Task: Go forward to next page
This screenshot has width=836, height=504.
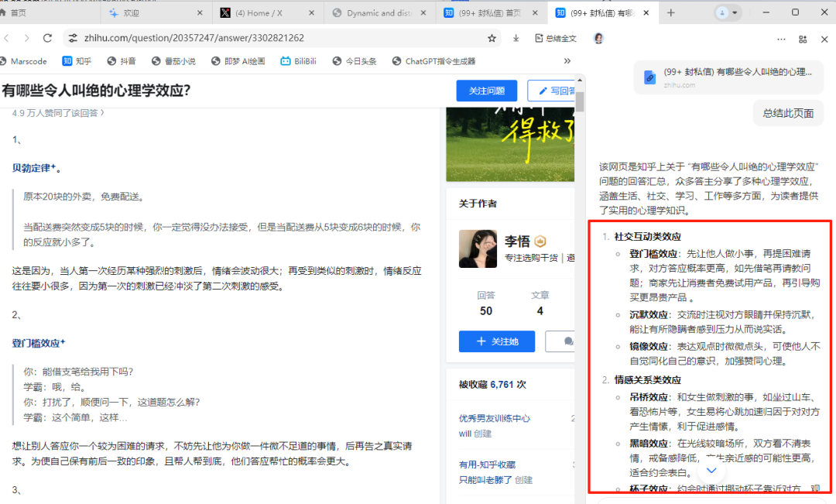Action: click(26, 38)
